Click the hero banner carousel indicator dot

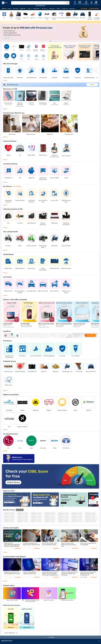(50, 41)
